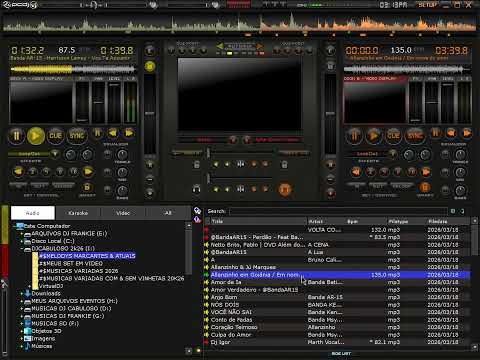This screenshot has width=480, height=360.
Task: Toggle the right padlock under video mixer
Action: [x=284, y=164]
